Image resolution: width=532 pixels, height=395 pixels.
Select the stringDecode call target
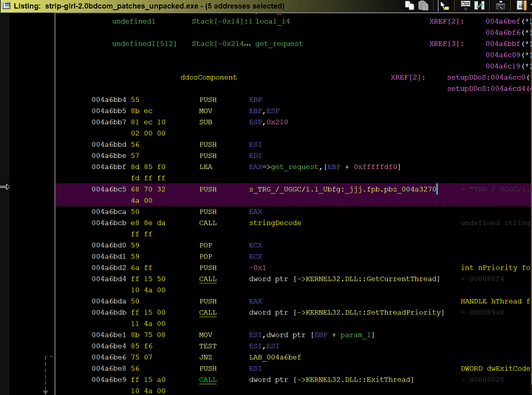(x=275, y=223)
